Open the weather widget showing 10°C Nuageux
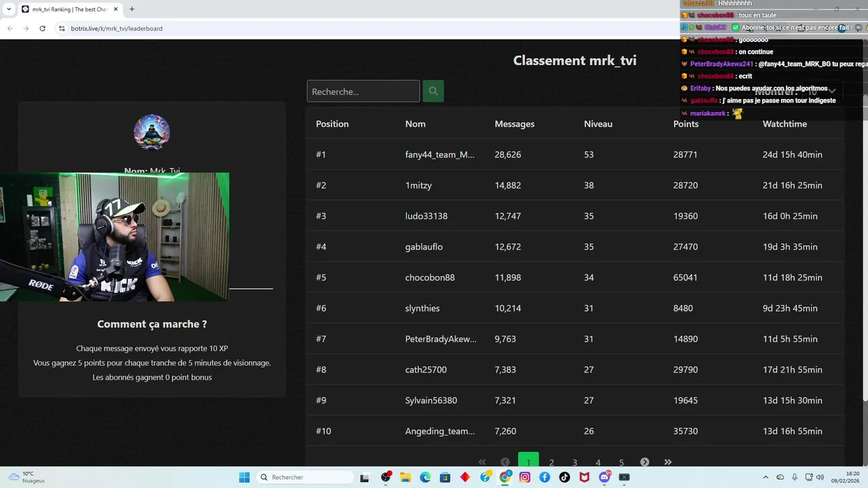The height and width of the screenshot is (488, 868). [26, 477]
